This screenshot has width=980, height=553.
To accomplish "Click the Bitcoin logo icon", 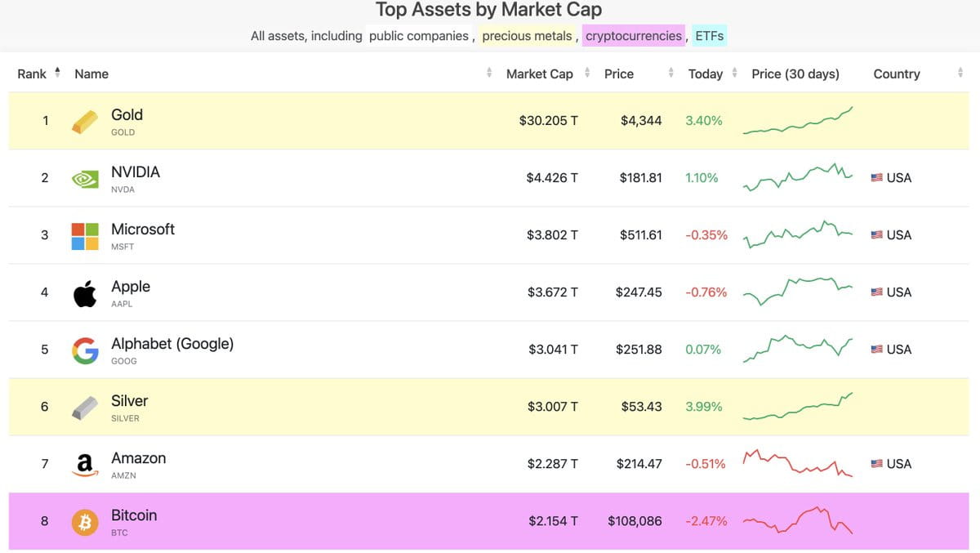I will point(85,521).
